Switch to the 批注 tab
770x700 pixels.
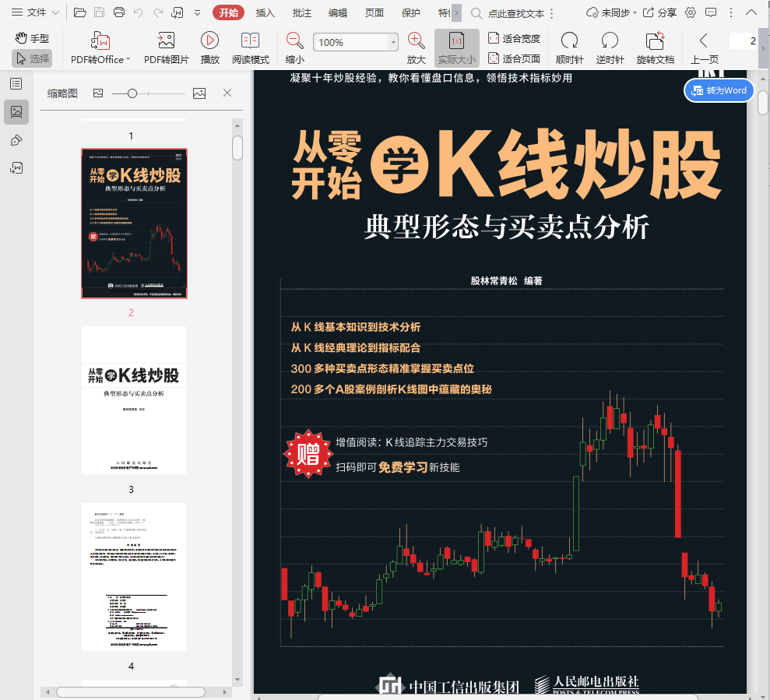pos(301,12)
